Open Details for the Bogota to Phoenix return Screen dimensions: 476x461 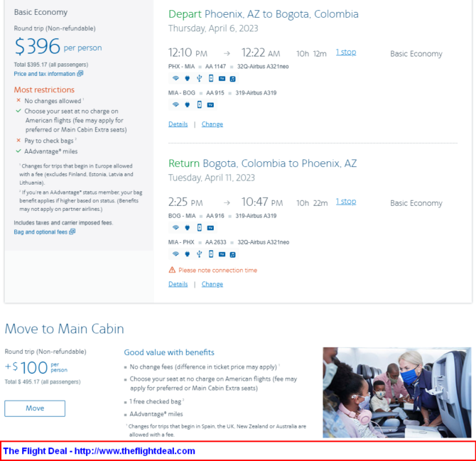click(178, 284)
